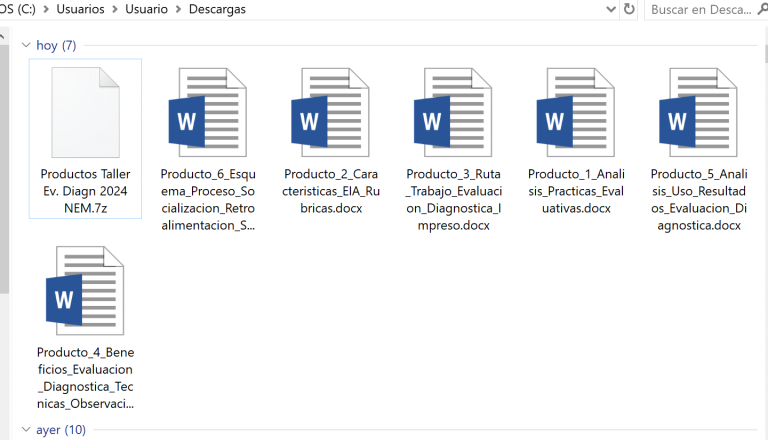This screenshot has height=441, width=768.
Task: Click the left navigation pane scrollbar
Action: pos(4,169)
